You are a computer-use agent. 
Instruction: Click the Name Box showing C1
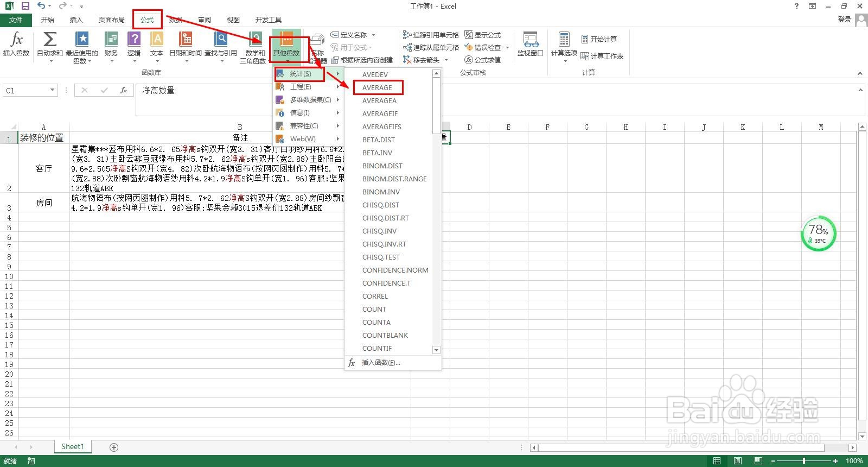coord(25,90)
